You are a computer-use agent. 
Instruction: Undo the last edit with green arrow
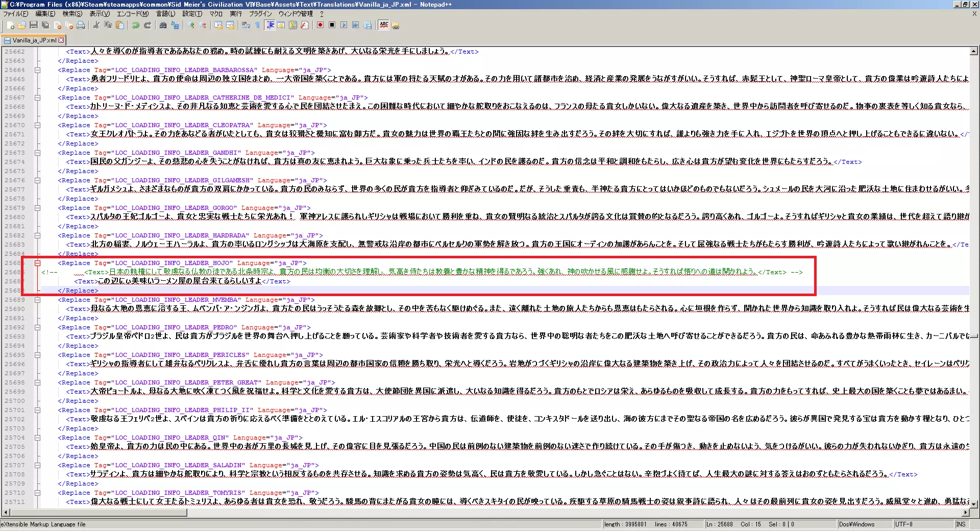pyautogui.click(x=136, y=25)
